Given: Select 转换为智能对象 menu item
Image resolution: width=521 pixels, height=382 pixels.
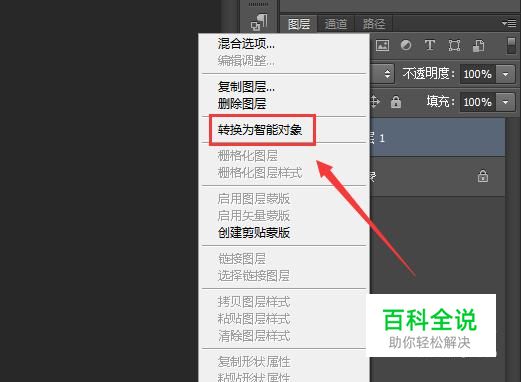Looking at the screenshot, I should point(260,130).
